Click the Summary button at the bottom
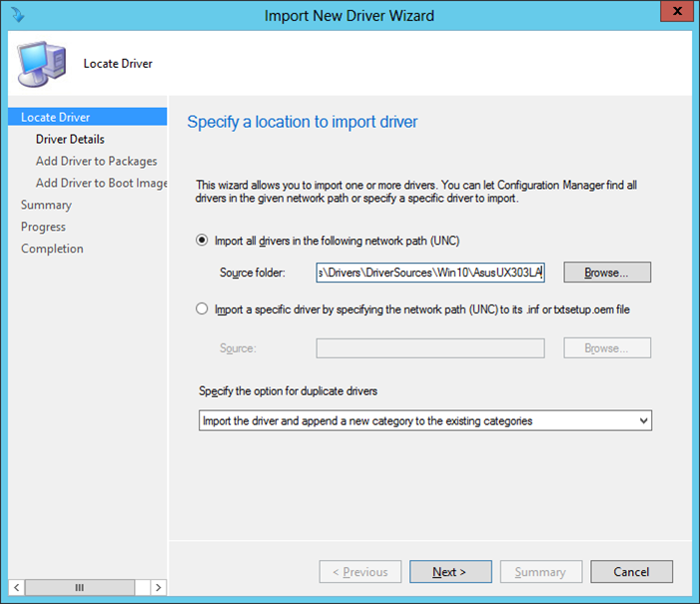Image resolution: width=700 pixels, height=604 pixels. point(541,572)
